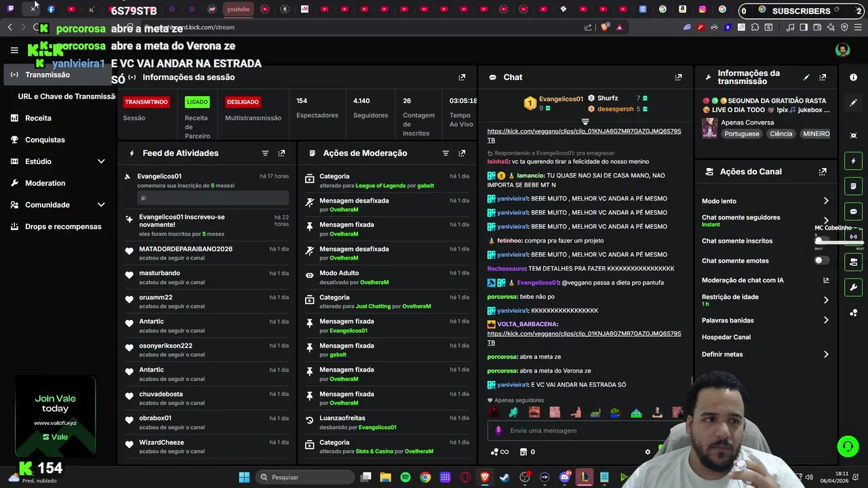Viewport: 868px width, 488px height.
Task: Open the youtube browser tab
Action: (x=238, y=9)
